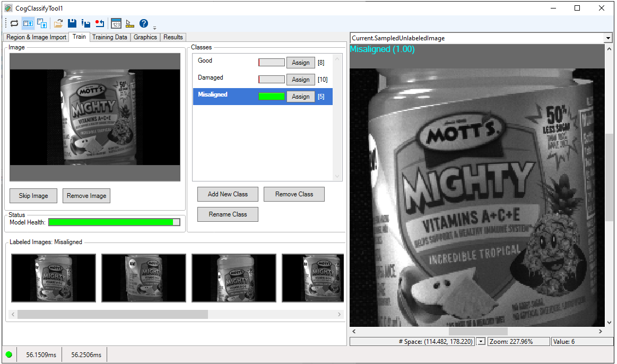Toggle the local tool display icon

click(x=28, y=23)
